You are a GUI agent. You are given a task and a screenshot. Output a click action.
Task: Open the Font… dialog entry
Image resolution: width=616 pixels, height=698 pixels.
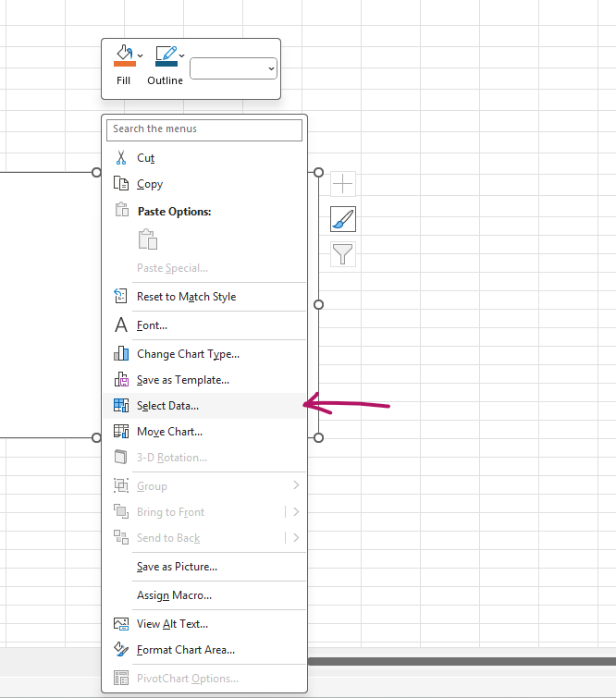point(204,325)
